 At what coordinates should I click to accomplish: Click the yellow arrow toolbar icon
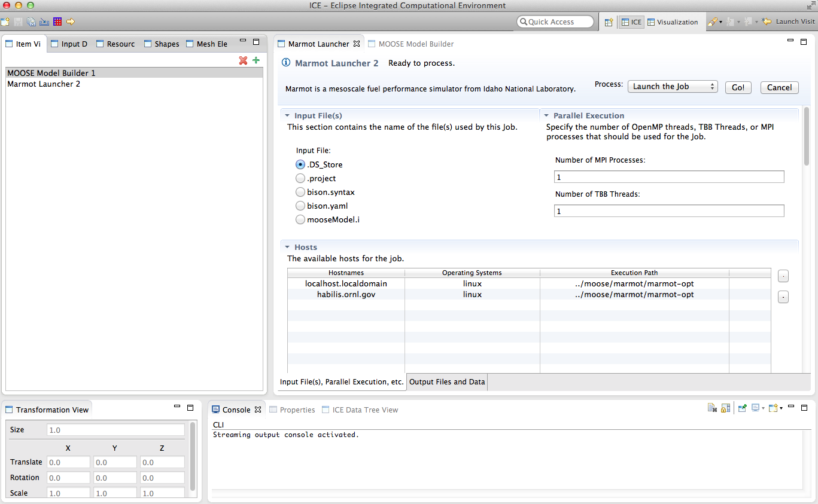[x=71, y=22]
